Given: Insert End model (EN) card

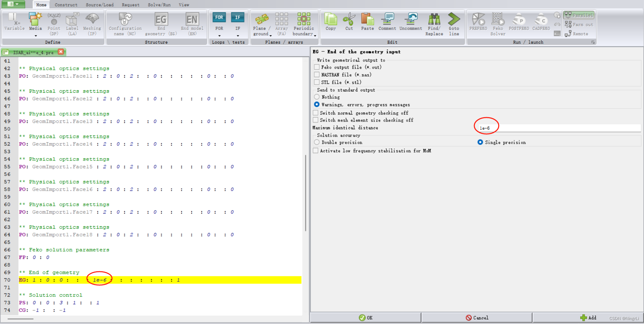Looking at the screenshot, I should (192, 24).
